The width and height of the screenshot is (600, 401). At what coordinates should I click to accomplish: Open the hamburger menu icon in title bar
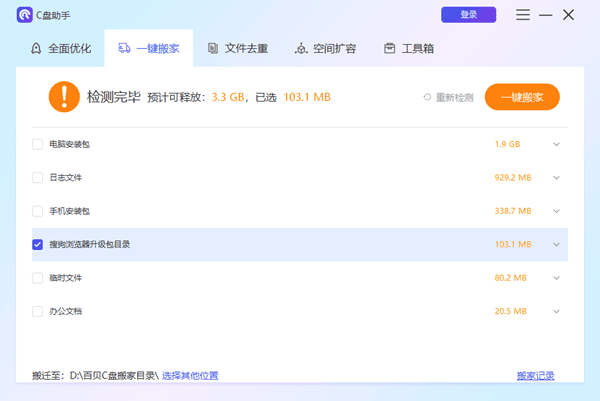[523, 15]
